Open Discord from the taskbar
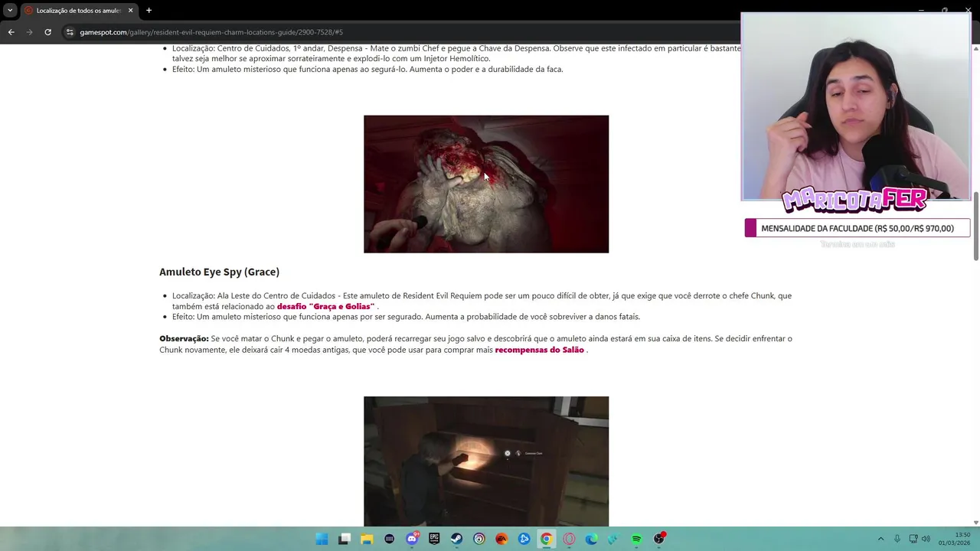 coord(412,539)
